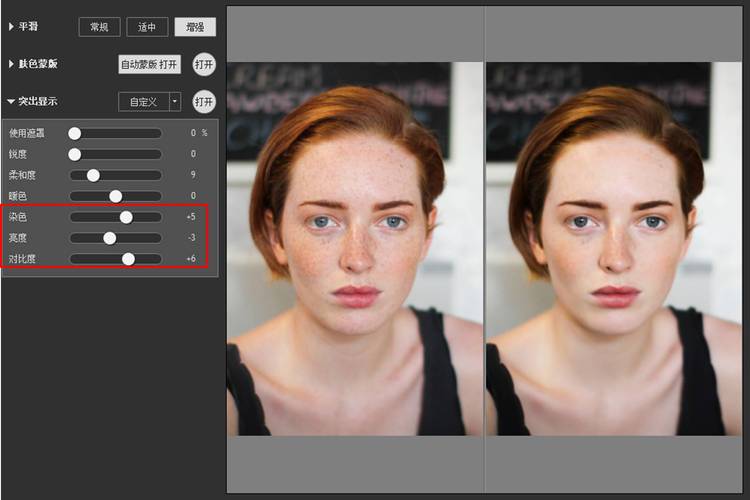
Task: Expand the 肤色蒙版 section triangle
Action: [11, 64]
